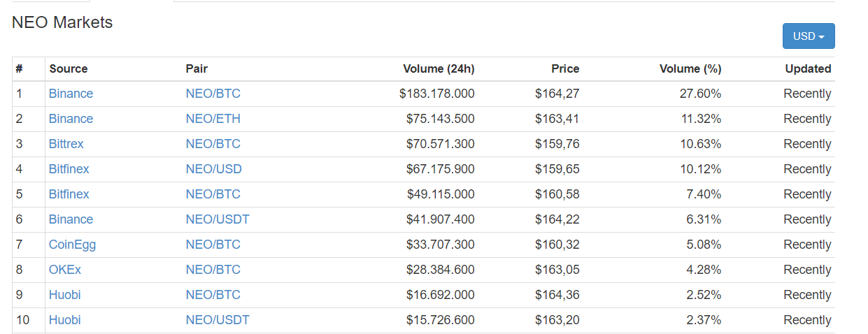
Task: Open the NEO/USD pair link
Action: pos(213,169)
